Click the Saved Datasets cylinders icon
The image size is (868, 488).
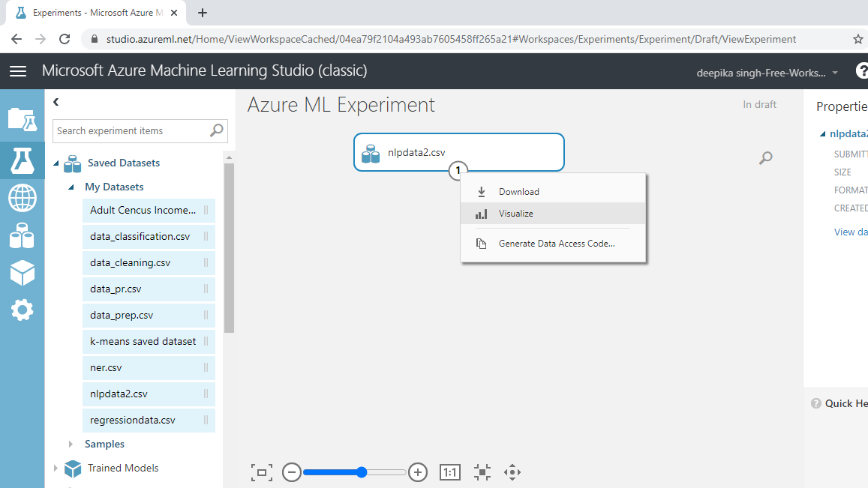tap(73, 163)
